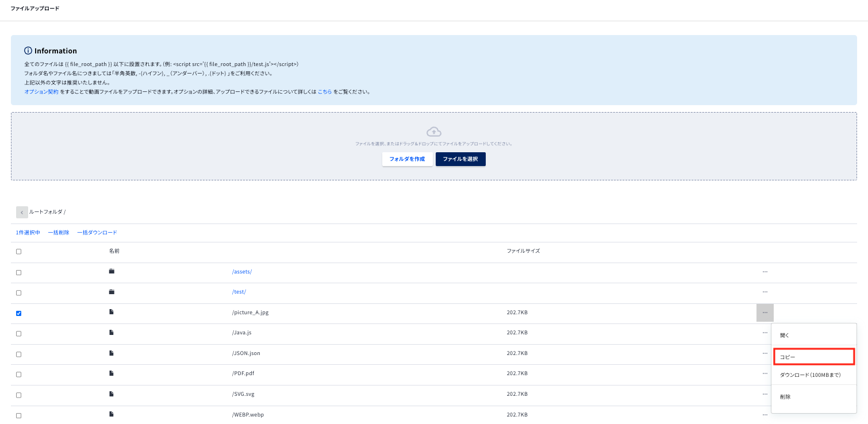Choose 開く from the context menu

[x=814, y=335]
